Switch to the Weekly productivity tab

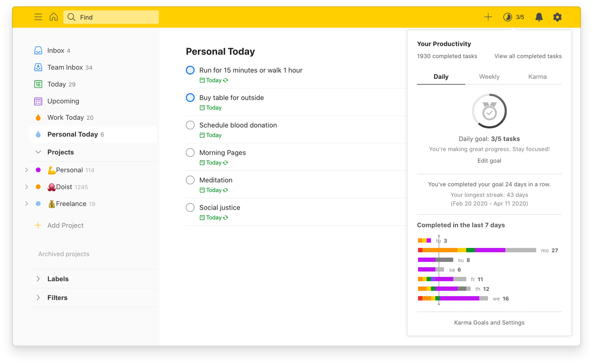(489, 76)
